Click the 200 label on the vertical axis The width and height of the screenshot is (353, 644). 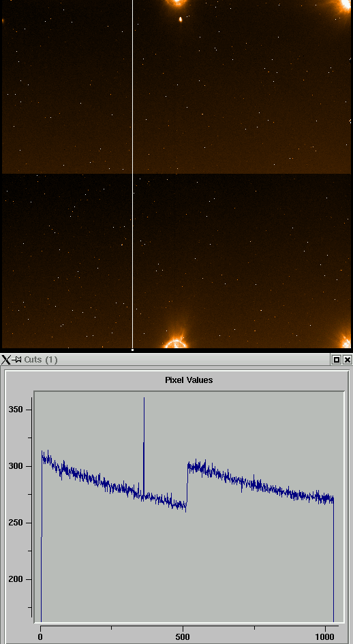click(x=16, y=579)
